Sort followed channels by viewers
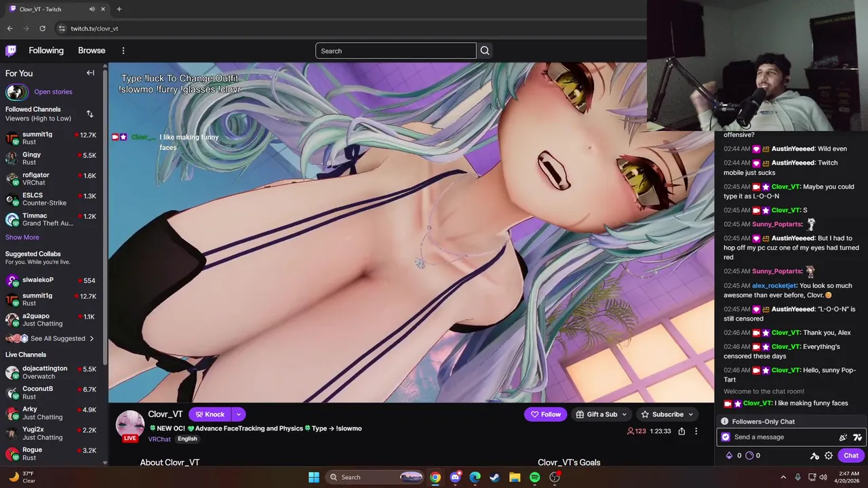The image size is (868, 488). (x=90, y=114)
